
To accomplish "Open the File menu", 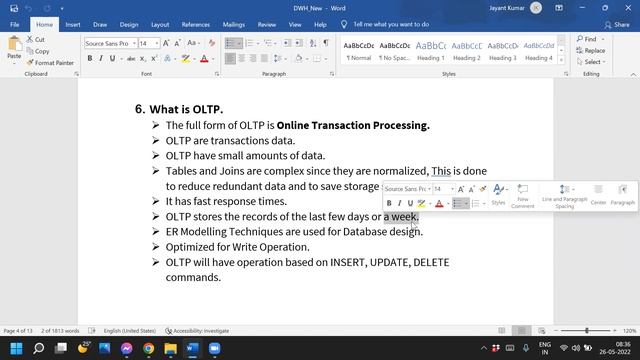I will pos(15,24).
